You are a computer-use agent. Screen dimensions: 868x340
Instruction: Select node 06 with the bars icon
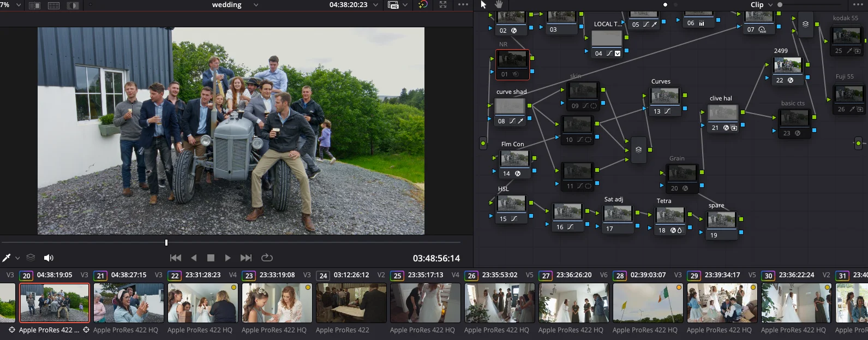click(x=698, y=20)
